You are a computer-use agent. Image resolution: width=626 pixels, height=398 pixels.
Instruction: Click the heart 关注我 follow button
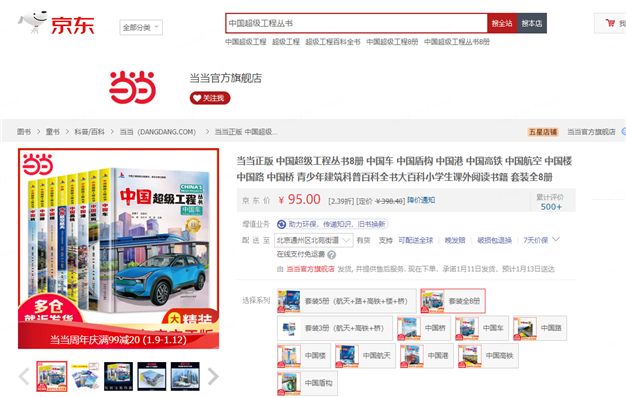pos(210,98)
